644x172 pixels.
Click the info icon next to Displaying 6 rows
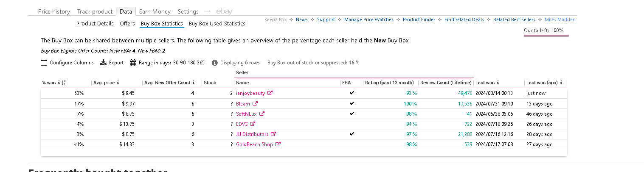[215, 63]
